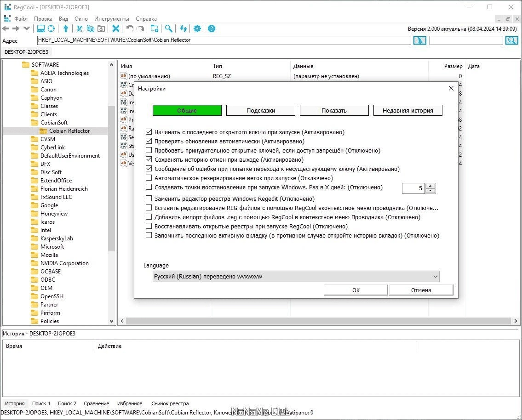Click the Отмена button
Screen dimensions: 522x420
click(x=421, y=290)
